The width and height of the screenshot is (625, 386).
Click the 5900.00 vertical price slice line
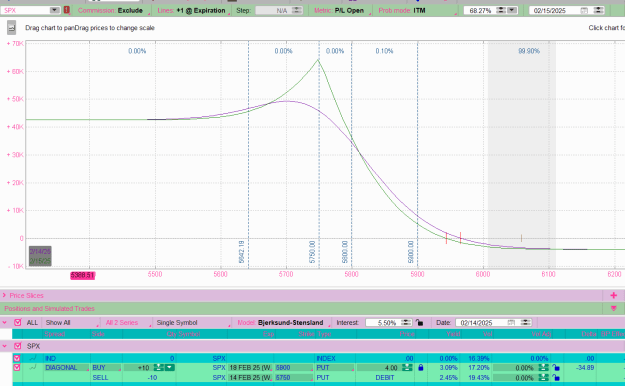point(418,154)
